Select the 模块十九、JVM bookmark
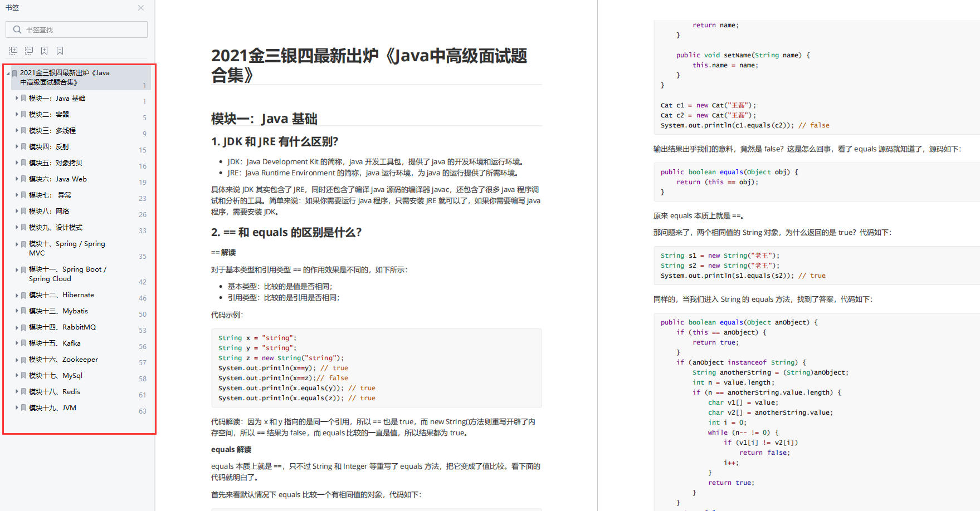 [52, 408]
